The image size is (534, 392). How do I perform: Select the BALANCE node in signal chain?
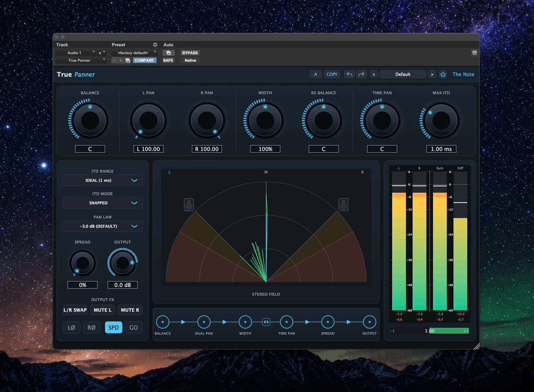pos(163,322)
